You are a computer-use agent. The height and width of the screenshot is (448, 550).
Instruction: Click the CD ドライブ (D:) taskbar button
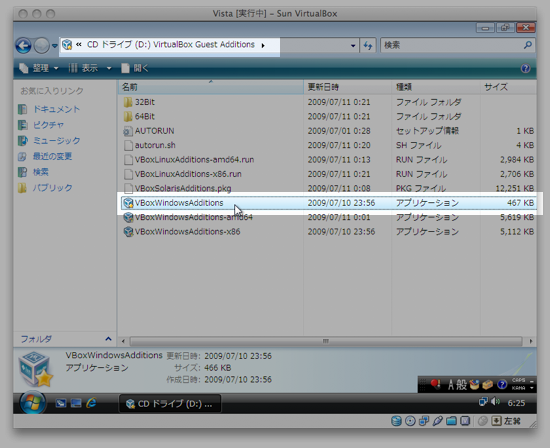(x=170, y=404)
